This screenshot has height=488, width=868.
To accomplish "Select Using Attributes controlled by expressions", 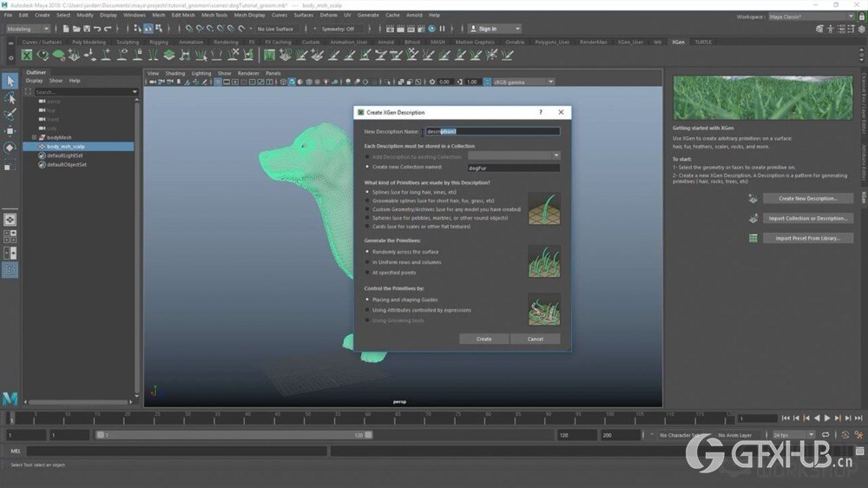I will pyautogui.click(x=368, y=310).
